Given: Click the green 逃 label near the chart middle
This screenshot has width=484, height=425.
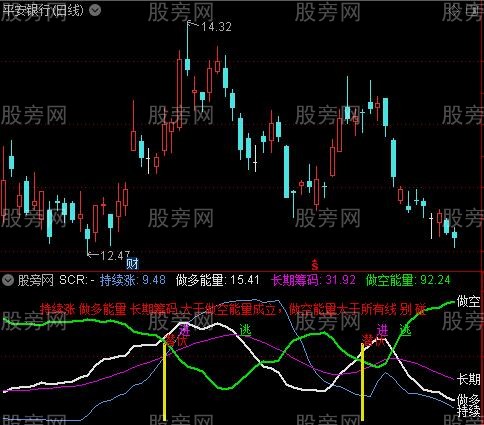Looking at the screenshot, I should pyautogui.click(x=246, y=330).
